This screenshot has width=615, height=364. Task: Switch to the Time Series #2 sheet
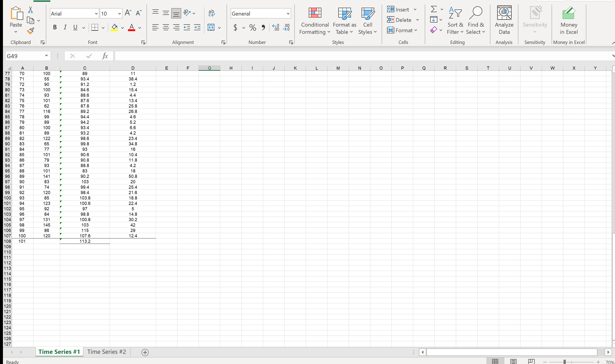click(x=106, y=351)
